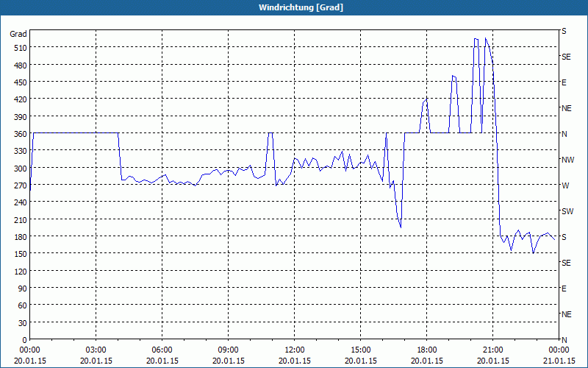This screenshot has height=368, width=588.
Task: Select the 21.01.15 date label
Action: pos(559,361)
